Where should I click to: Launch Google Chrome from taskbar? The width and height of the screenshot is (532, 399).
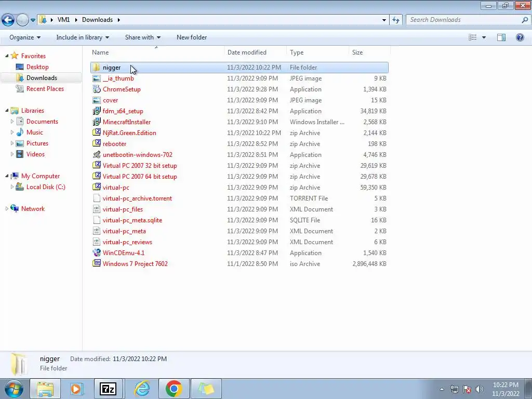pyautogui.click(x=174, y=389)
